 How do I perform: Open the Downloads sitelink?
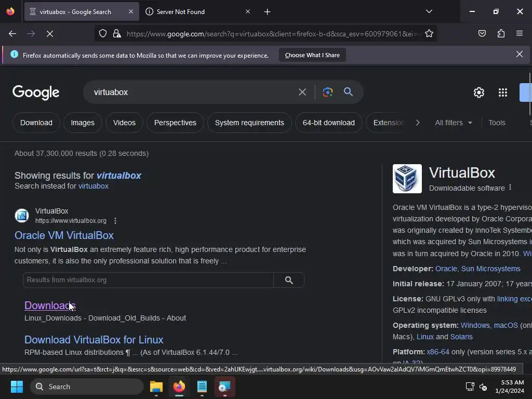click(x=50, y=305)
